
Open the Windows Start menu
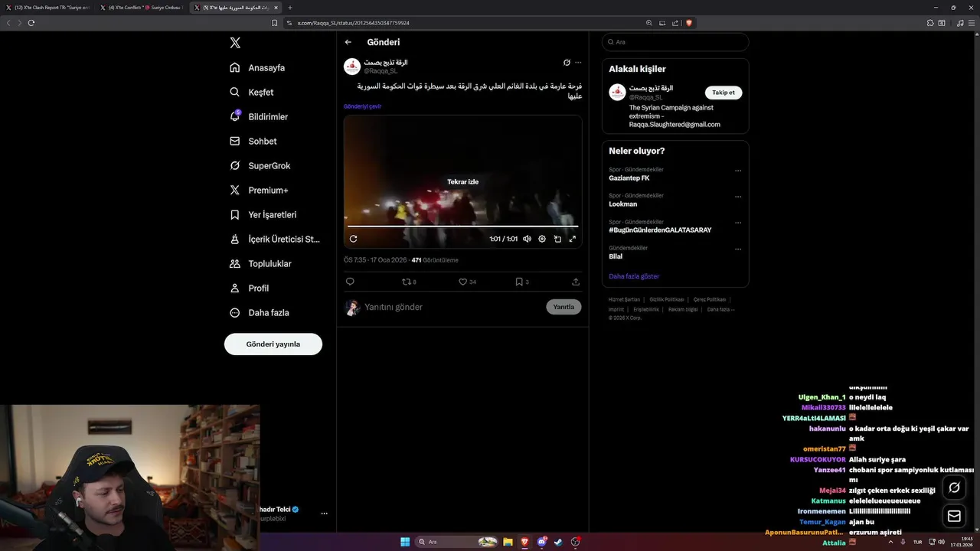tap(405, 542)
